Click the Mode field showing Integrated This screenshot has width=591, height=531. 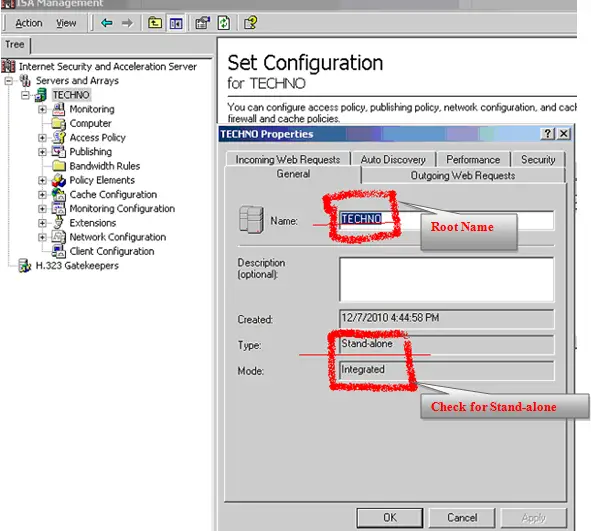tap(447, 370)
